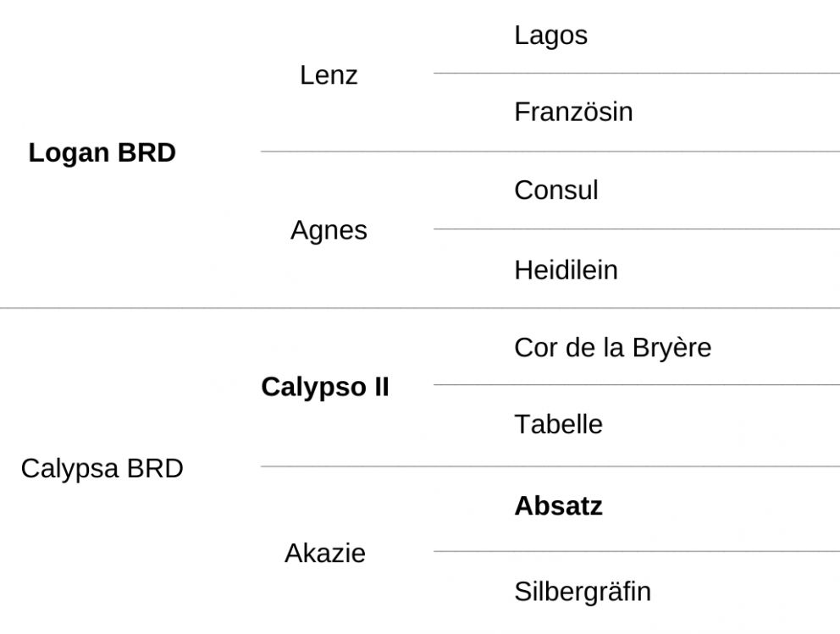Click the Lagos ancestor name
Viewport: 840px width, 634px height.
(550, 37)
